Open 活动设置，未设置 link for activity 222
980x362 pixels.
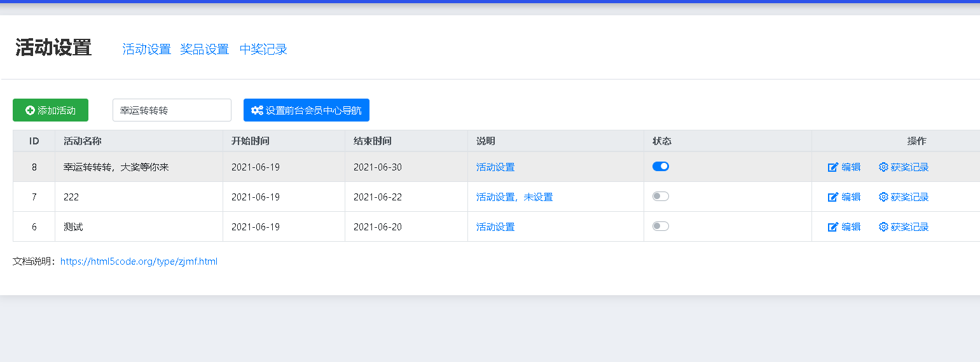click(x=514, y=197)
